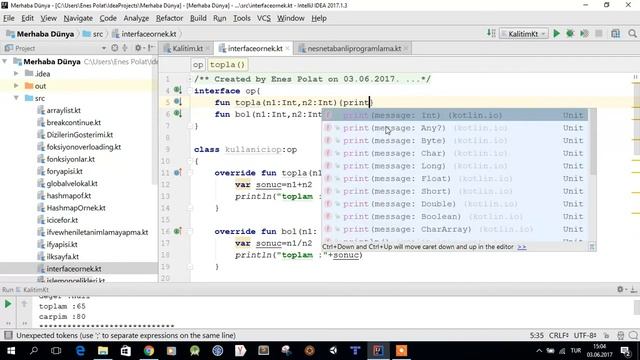Close the interfaceornek.kt tab
The image size is (640, 360).
coord(287,48)
